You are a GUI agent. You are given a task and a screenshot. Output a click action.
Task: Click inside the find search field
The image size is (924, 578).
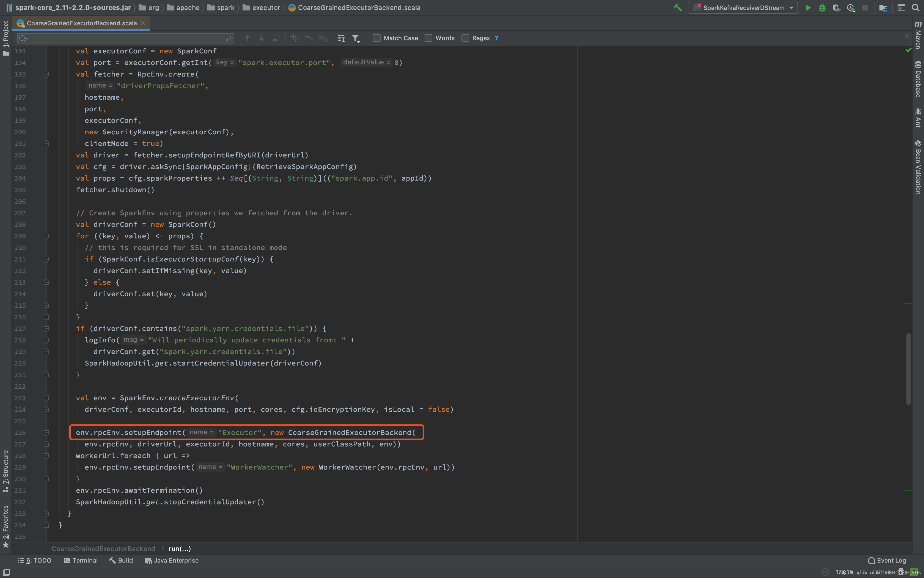[126, 38]
